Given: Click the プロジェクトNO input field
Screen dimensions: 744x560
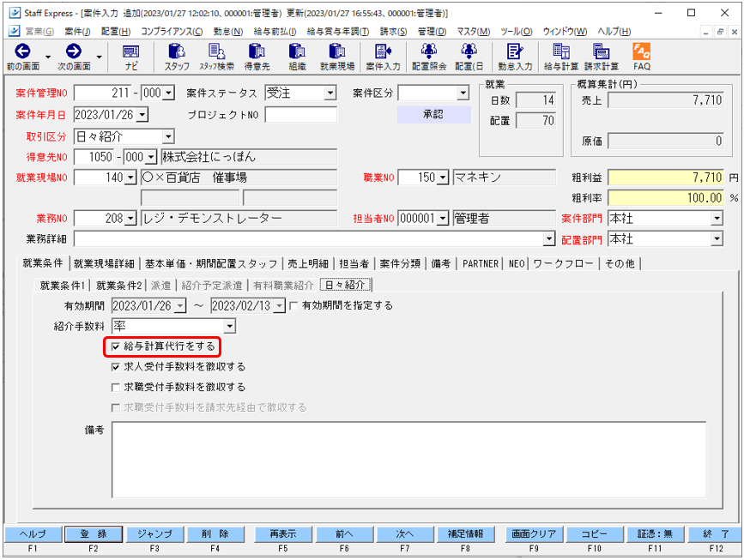Looking at the screenshot, I should click(x=301, y=114).
